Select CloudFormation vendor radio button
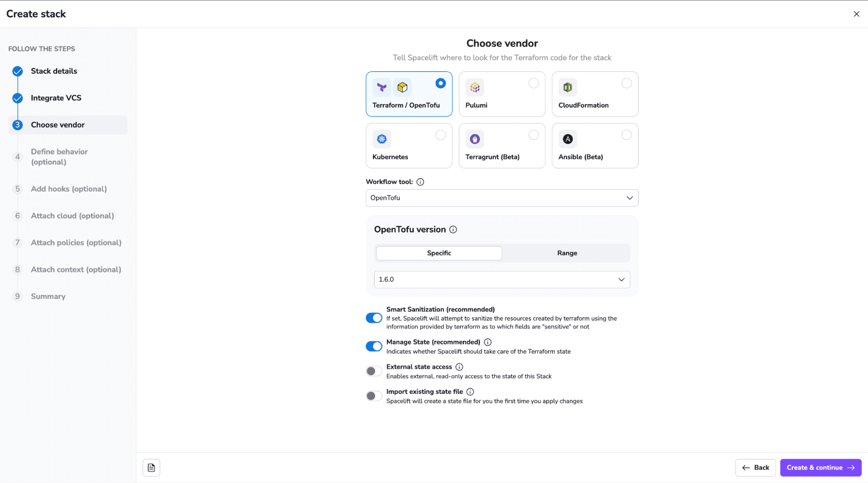The height and width of the screenshot is (483, 868). [626, 83]
